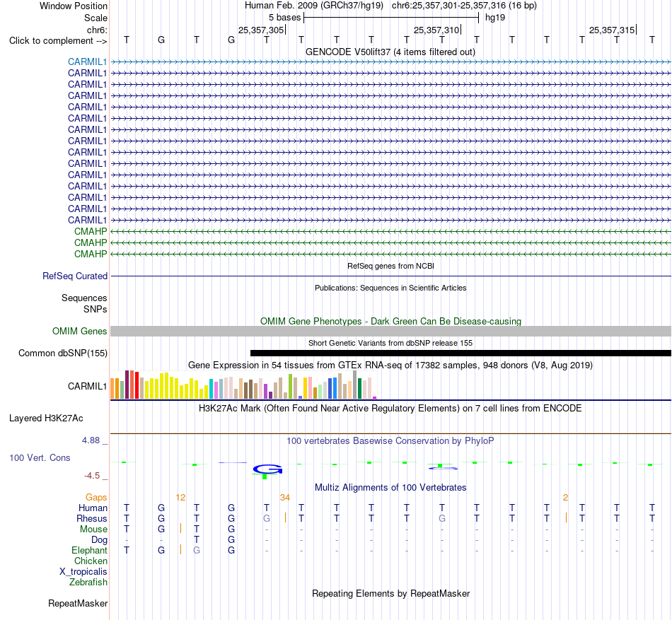This screenshot has width=672, height=620.
Task: Click the G base in Dog row
Action: [231, 540]
